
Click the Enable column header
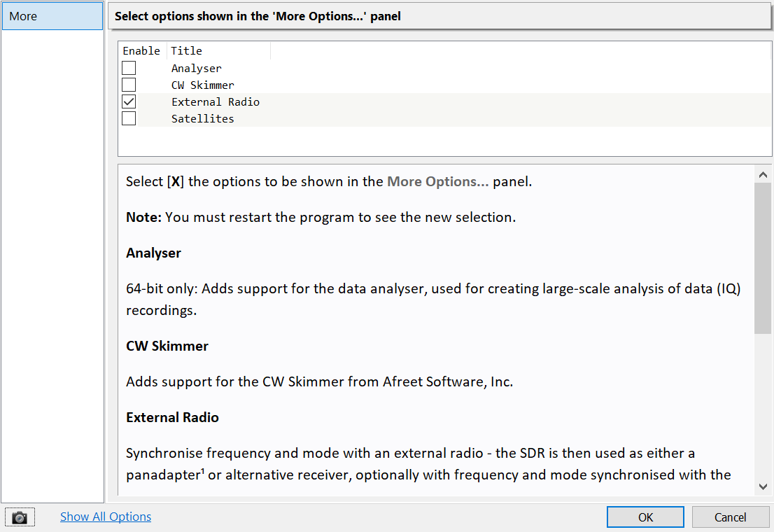[x=141, y=50]
